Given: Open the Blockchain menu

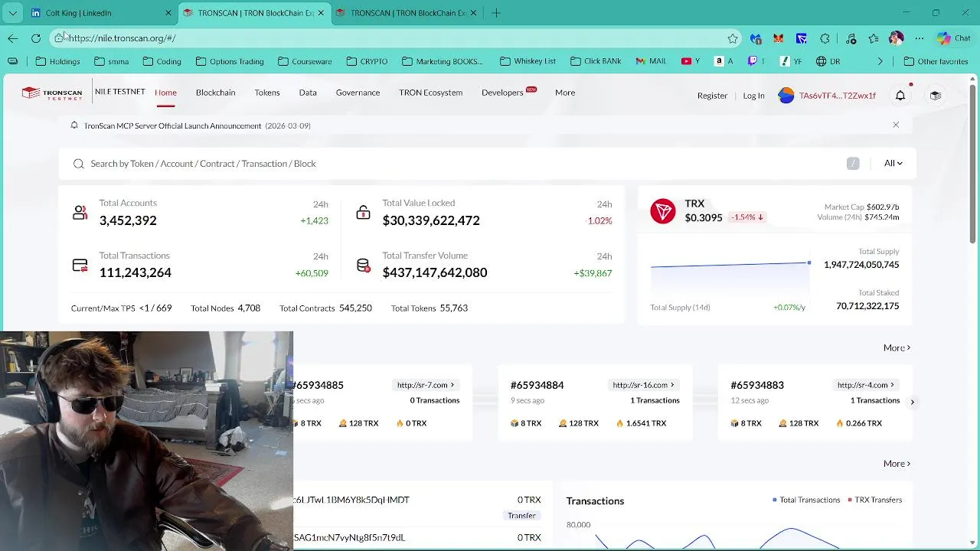Looking at the screenshot, I should (215, 93).
